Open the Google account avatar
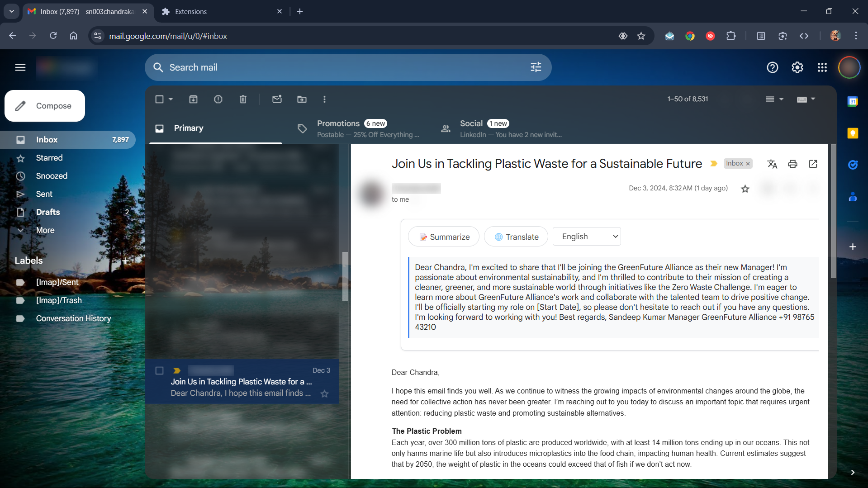 point(849,67)
